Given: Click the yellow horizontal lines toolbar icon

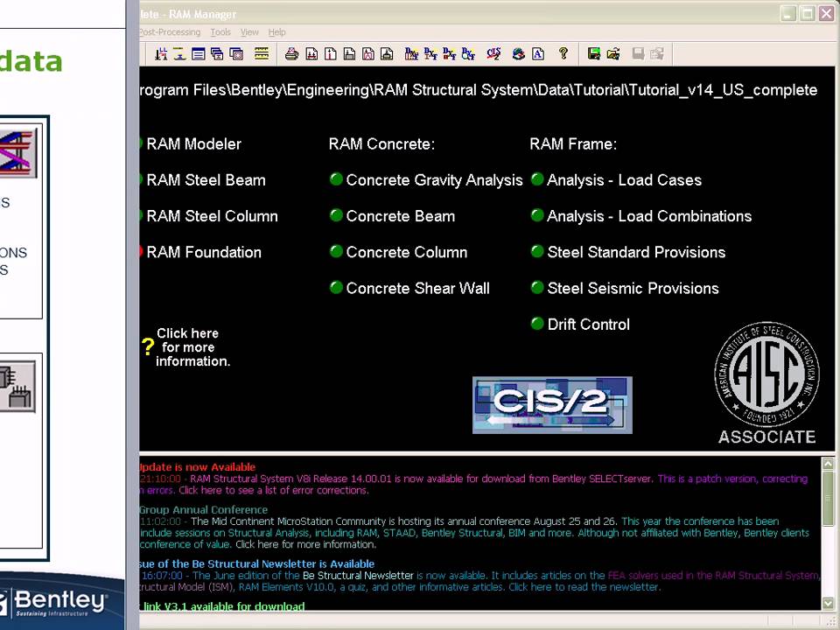Looking at the screenshot, I should coord(262,53).
